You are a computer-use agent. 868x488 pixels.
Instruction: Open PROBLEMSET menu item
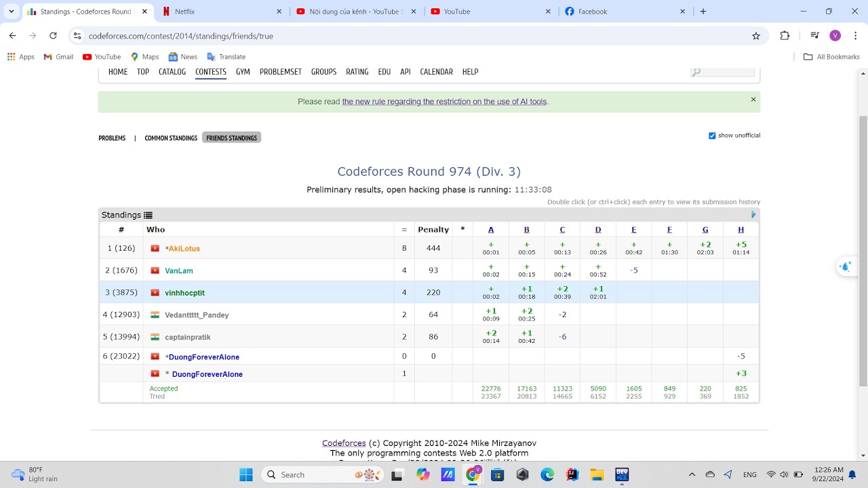(x=281, y=72)
